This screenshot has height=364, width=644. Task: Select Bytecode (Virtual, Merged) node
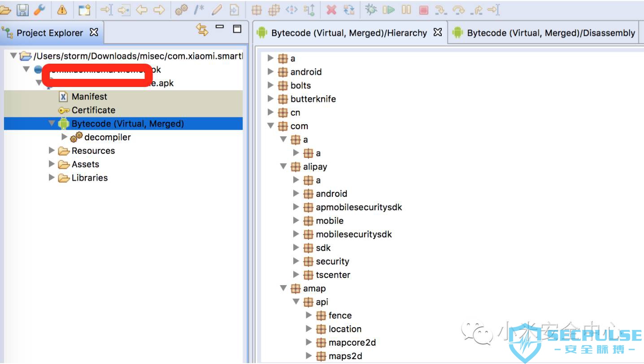point(127,124)
